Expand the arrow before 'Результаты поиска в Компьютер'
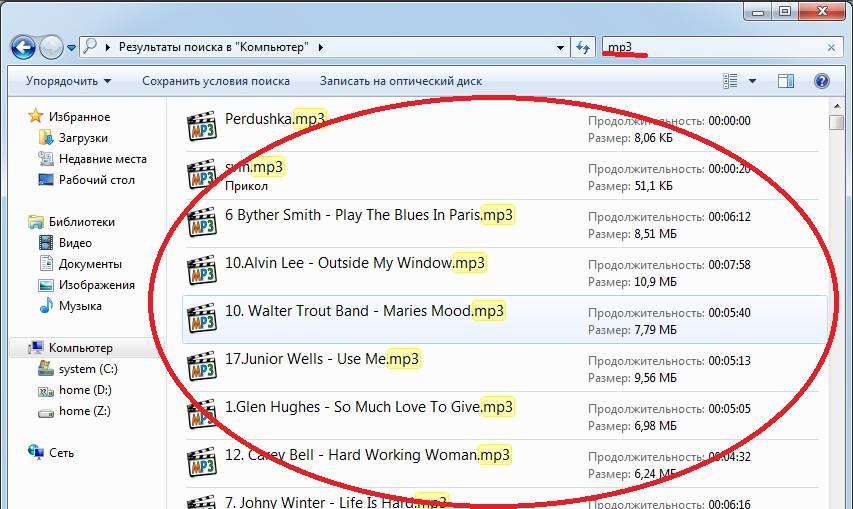The width and height of the screenshot is (853, 509). (x=108, y=48)
